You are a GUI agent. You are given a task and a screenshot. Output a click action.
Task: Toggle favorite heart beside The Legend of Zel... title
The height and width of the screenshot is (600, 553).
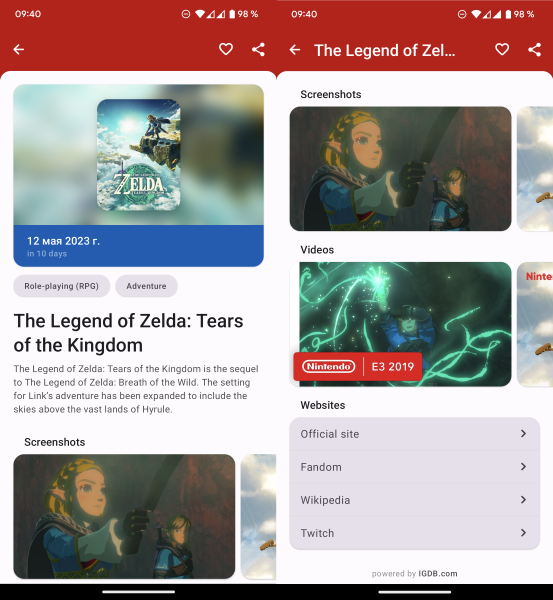coord(502,49)
